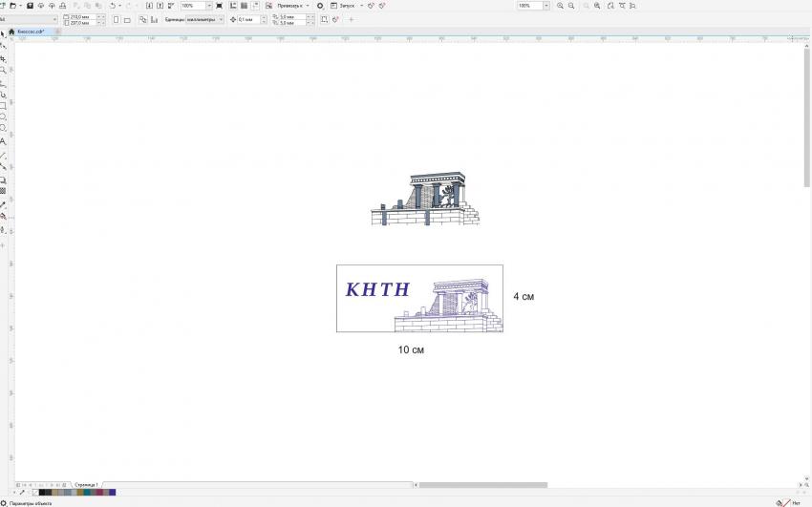This screenshot has width=812, height=507.
Task: Expand the units (миллиметры) dropdown
Action: (221, 19)
